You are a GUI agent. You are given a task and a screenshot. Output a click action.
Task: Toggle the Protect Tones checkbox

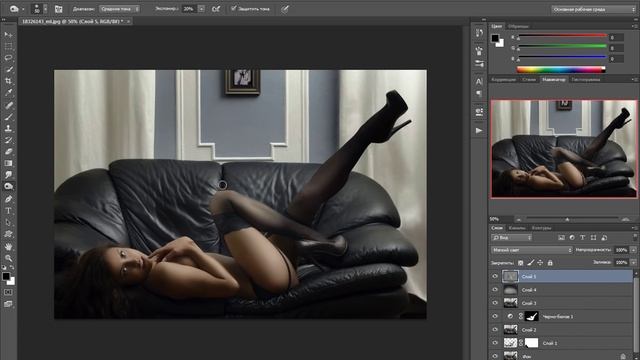(233, 9)
